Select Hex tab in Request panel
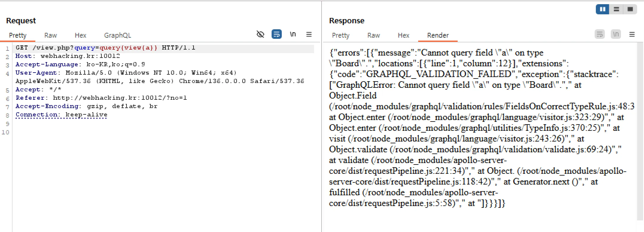This screenshot has width=644, height=232. (x=80, y=35)
